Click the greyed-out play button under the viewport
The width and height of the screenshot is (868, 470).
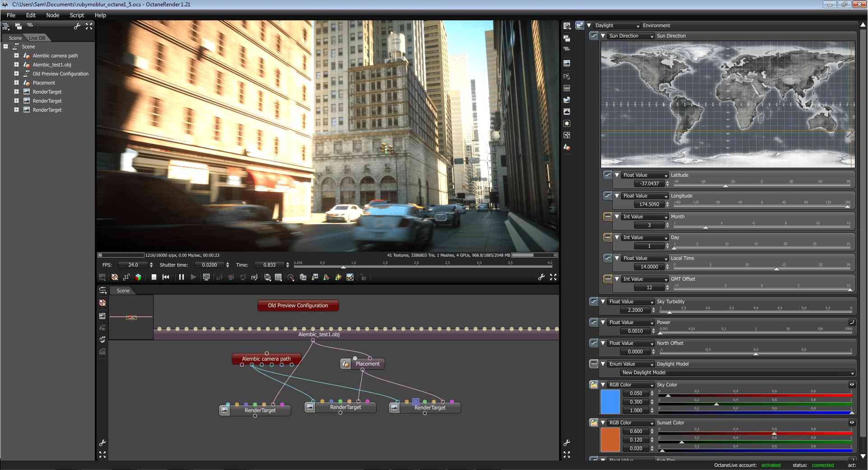pos(193,277)
